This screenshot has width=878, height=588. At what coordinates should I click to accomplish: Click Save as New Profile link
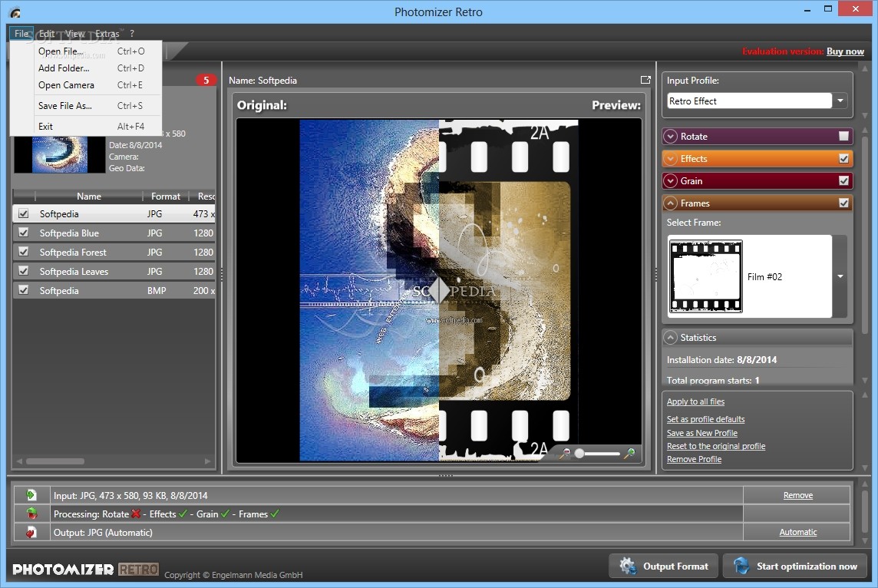701,433
